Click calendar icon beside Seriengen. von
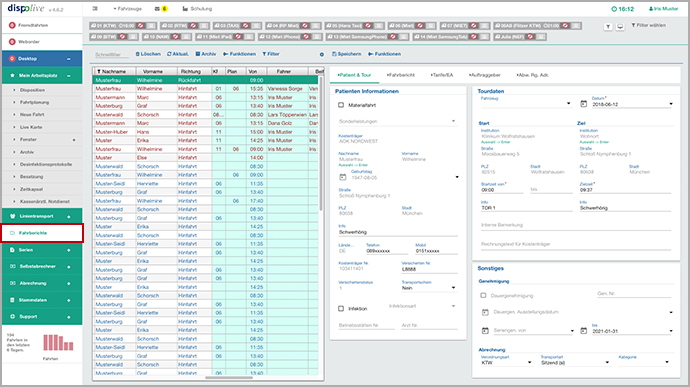The image size is (690, 387). (485, 331)
